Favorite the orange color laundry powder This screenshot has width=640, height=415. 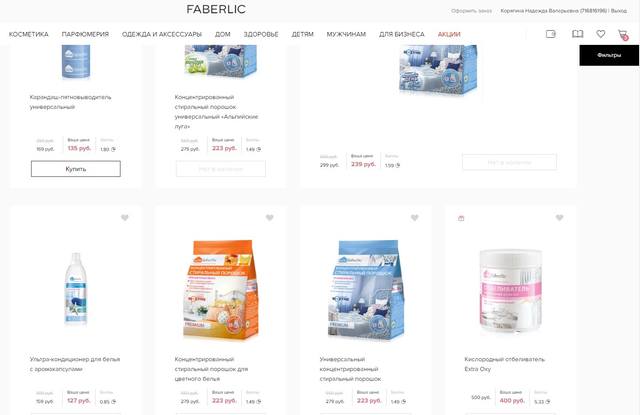pyautogui.click(x=270, y=218)
